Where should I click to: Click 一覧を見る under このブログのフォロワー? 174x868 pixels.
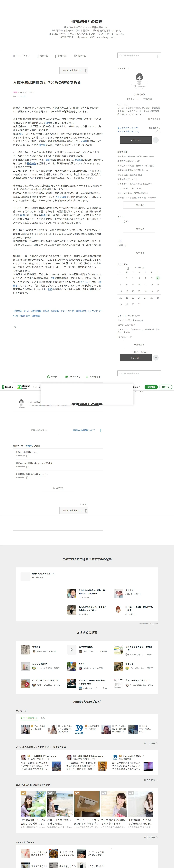139,344
